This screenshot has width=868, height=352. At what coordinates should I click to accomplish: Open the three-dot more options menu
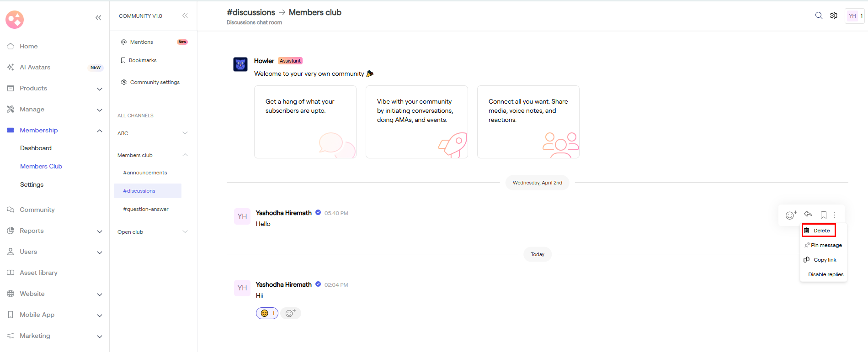tap(835, 215)
